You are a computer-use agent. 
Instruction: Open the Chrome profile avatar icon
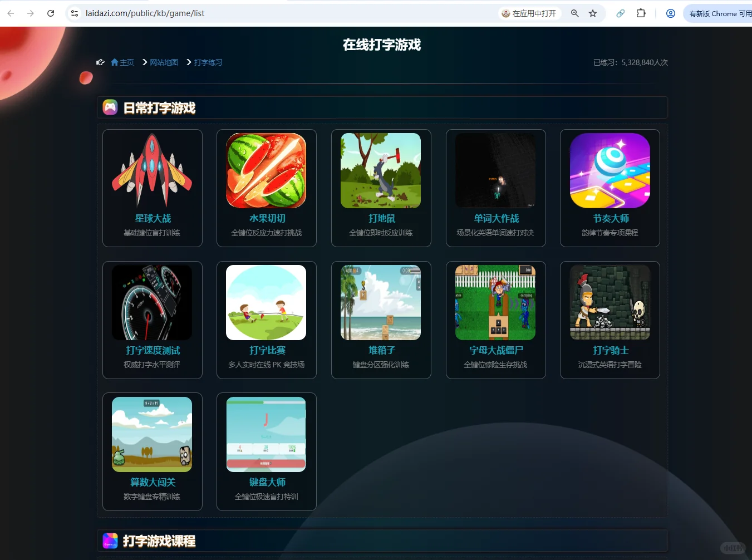pos(671,13)
